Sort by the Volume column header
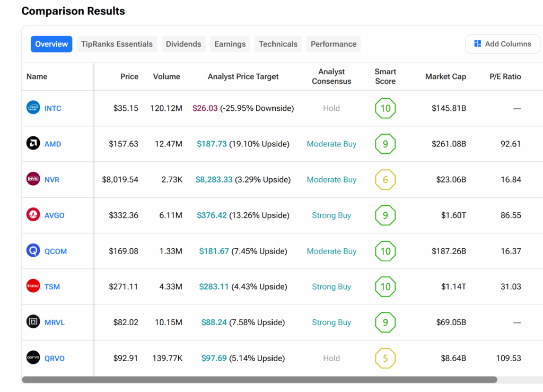 [167, 76]
